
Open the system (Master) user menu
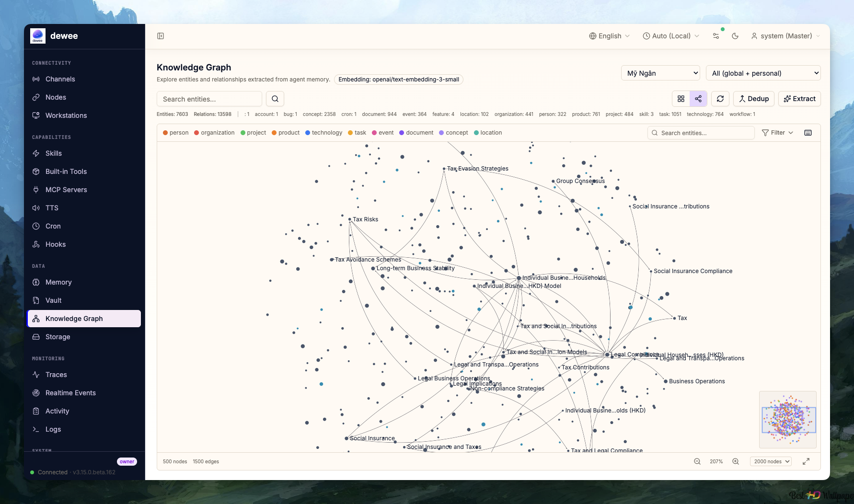coord(786,36)
